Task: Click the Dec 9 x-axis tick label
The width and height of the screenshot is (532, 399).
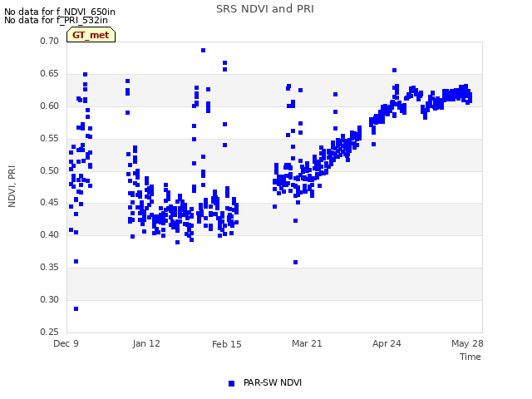Action: (x=66, y=343)
